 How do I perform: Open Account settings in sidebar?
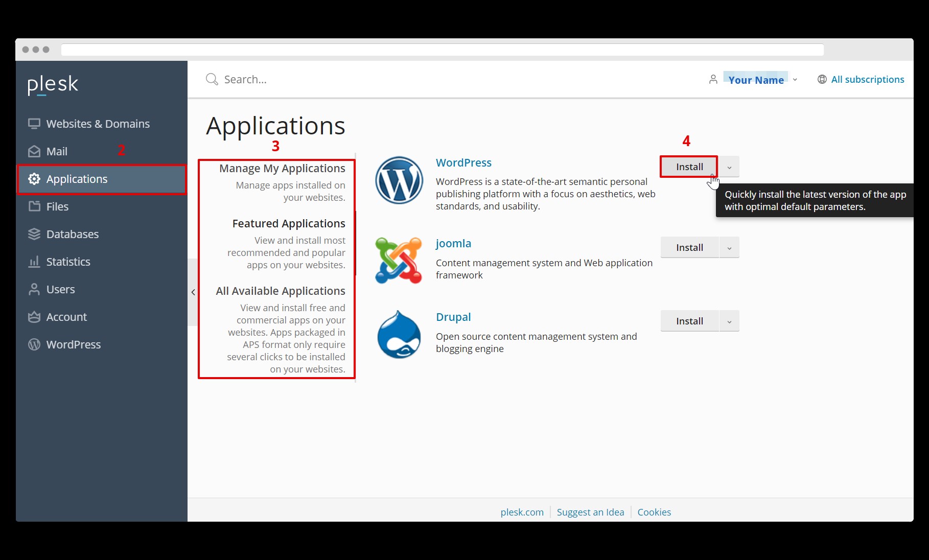pyautogui.click(x=102, y=317)
